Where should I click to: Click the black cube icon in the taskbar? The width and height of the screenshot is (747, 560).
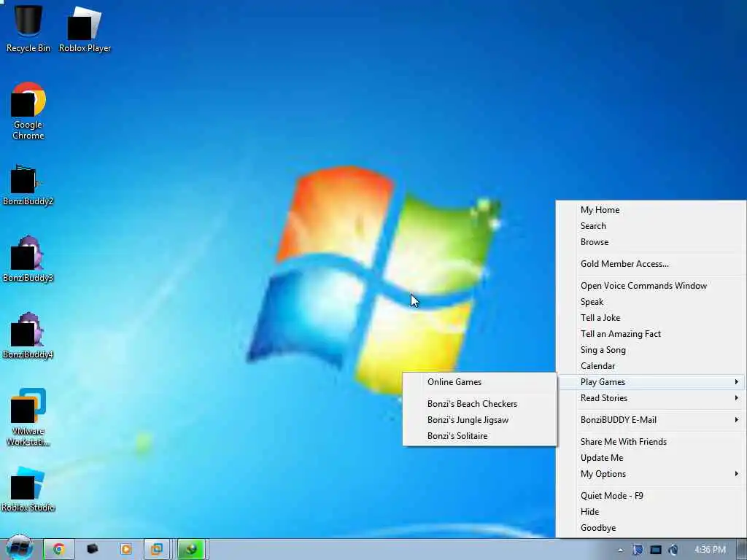pos(93,549)
